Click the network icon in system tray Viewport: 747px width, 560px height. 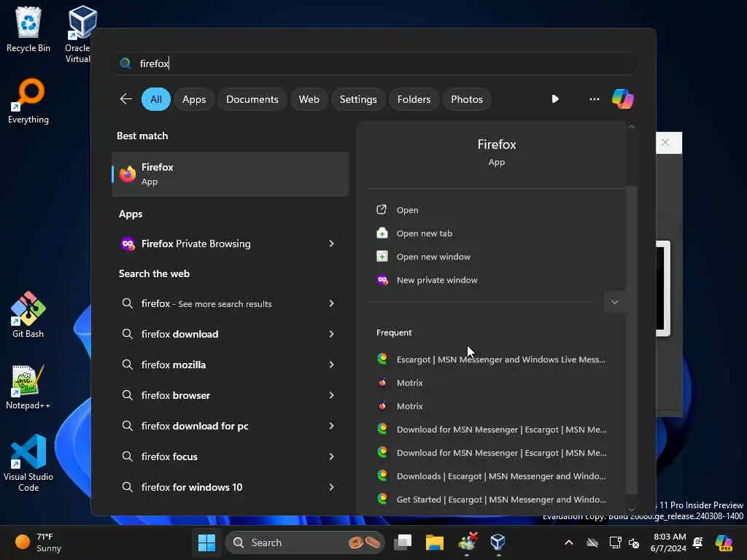click(x=615, y=542)
